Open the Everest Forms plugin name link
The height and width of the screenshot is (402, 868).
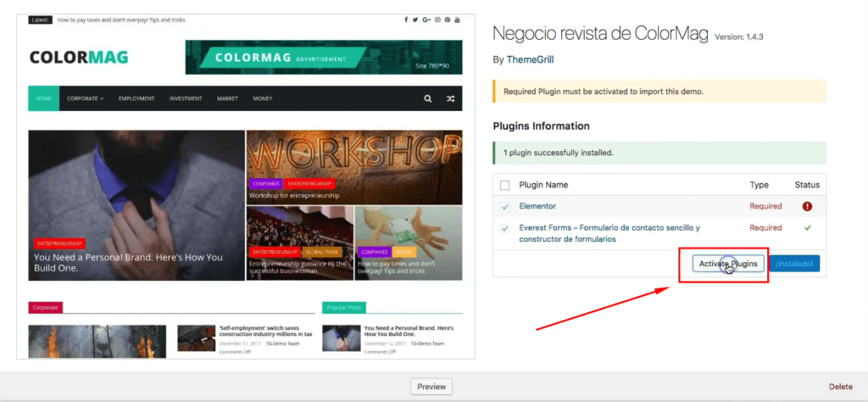[609, 233]
